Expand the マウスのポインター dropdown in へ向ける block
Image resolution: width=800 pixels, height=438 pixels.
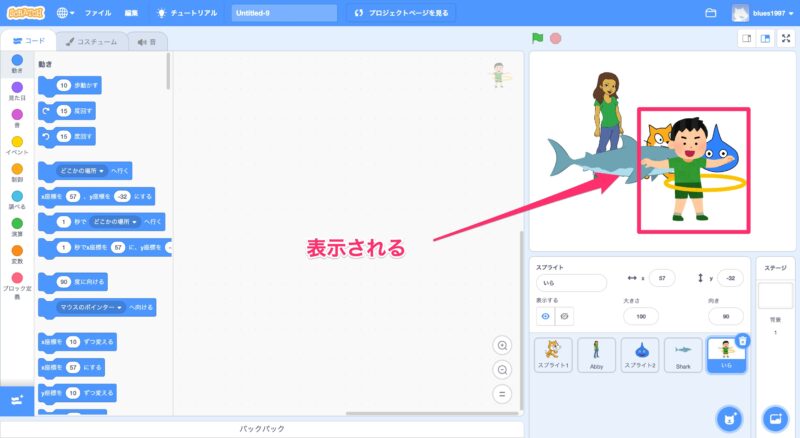pyautogui.click(x=93, y=307)
